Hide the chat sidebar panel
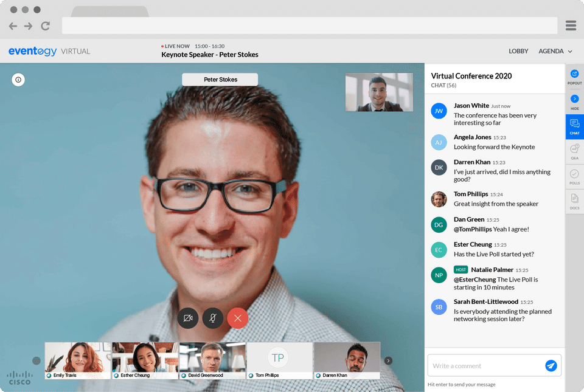This screenshot has width=584, height=392. [574, 102]
